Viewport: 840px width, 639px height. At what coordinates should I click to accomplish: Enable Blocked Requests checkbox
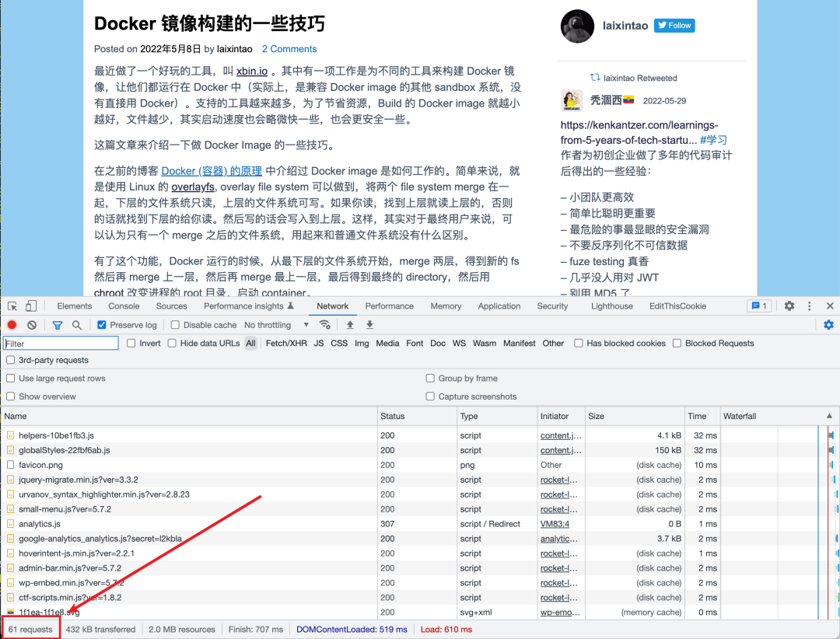[677, 344]
